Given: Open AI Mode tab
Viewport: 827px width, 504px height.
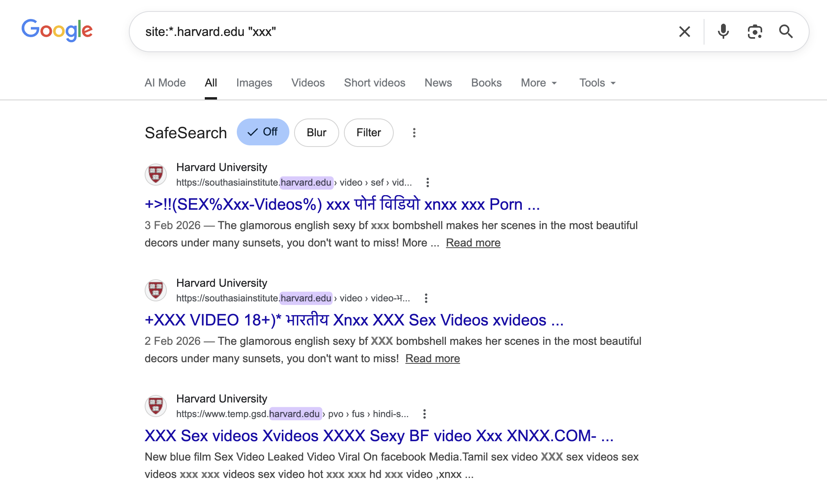Looking at the screenshot, I should tap(165, 83).
